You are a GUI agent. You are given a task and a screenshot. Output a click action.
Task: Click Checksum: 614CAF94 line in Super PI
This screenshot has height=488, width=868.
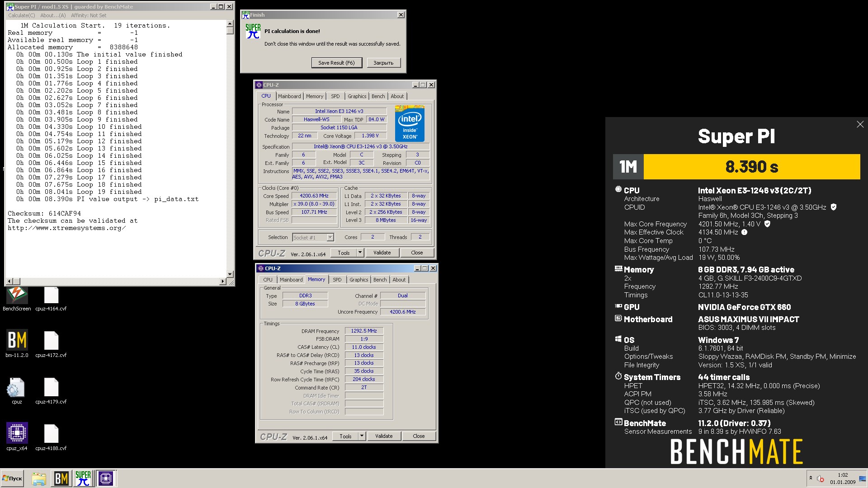pyautogui.click(x=44, y=214)
